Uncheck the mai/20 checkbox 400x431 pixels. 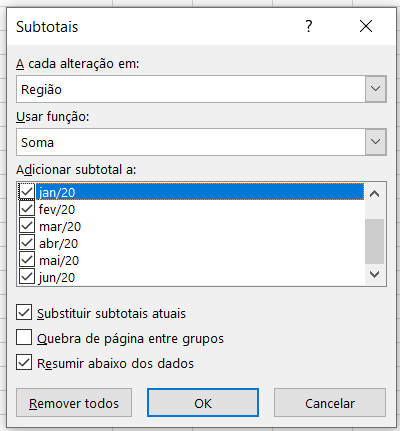click(27, 260)
